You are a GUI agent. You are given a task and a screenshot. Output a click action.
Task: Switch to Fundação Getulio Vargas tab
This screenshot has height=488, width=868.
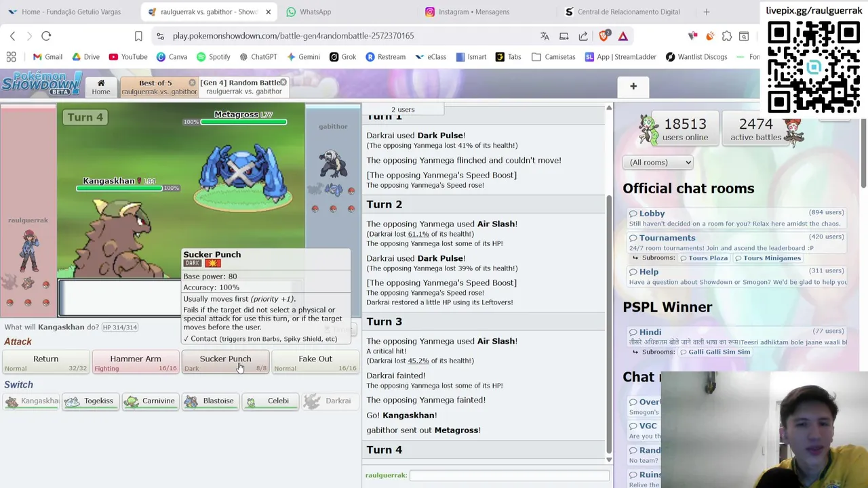tap(68, 12)
